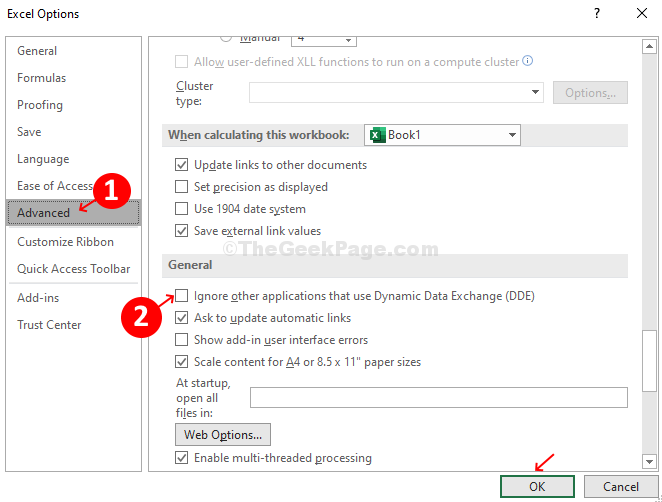Open the Cluster type dropdown
The width and height of the screenshot is (662, 502).
pos(396,92)
